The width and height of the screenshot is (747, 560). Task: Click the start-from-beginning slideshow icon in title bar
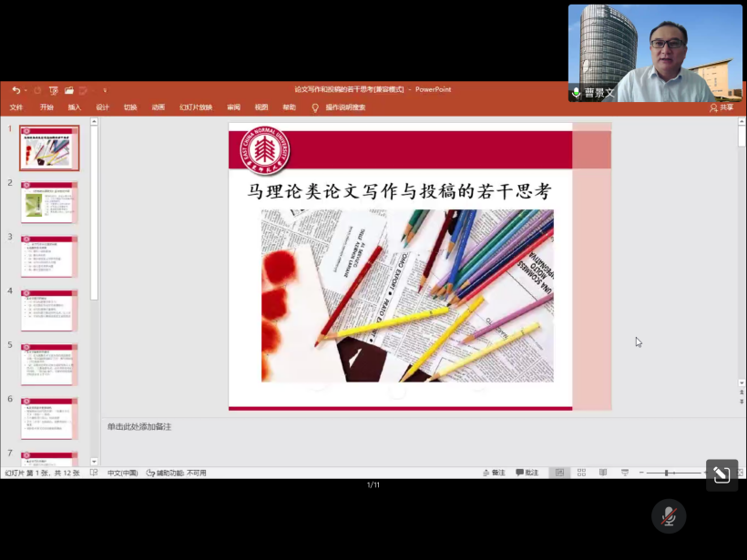[53, 90]
